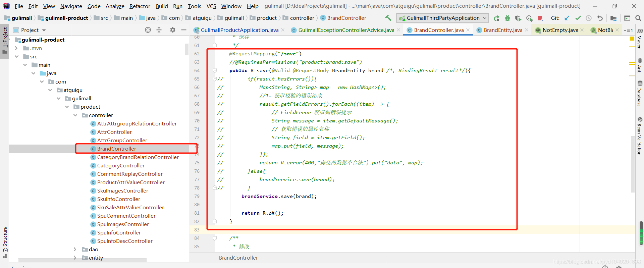Hide the Project panel with minus icon
644x268 pixels.
pyautogui.click(x=184, y=30)
